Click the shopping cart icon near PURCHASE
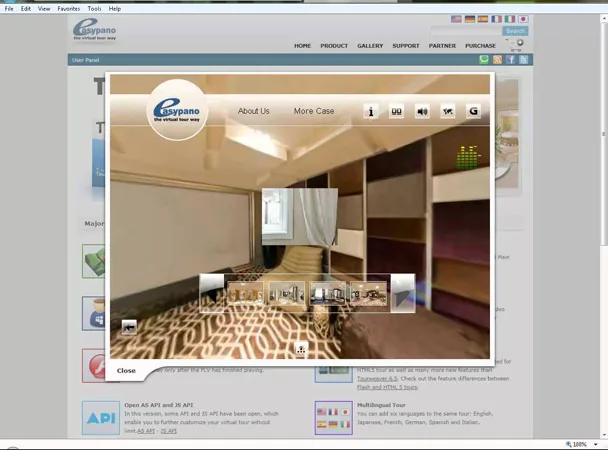Screen dimensions: 608x450 click(x=516, y=45)
